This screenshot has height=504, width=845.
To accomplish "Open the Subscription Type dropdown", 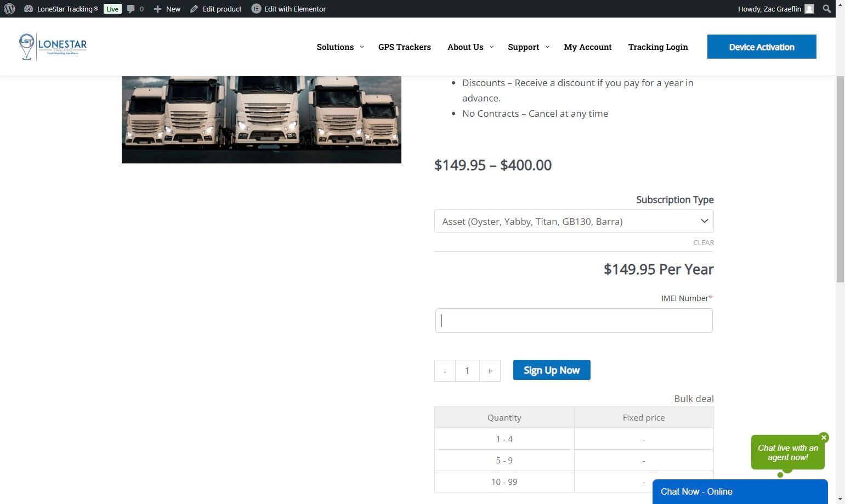I will (574, 222).
